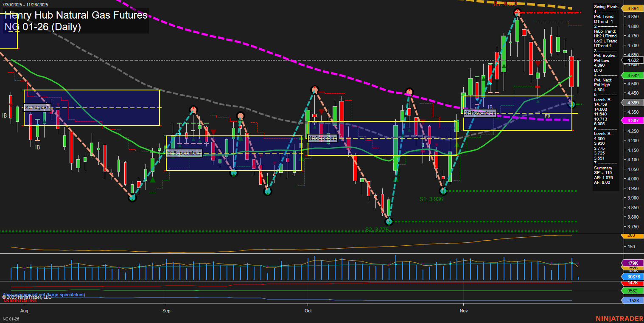This screenshot has width=644, height=323.
Task: Open the NG 01-26 chart tab at bottom
Action: [11, 319]
